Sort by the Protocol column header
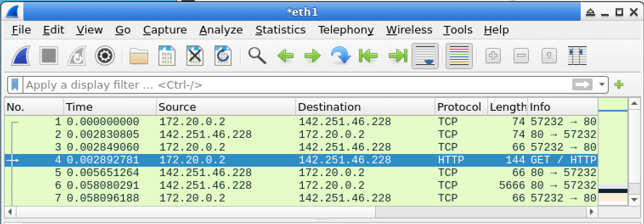644x224 pixels. pos(461,107)
